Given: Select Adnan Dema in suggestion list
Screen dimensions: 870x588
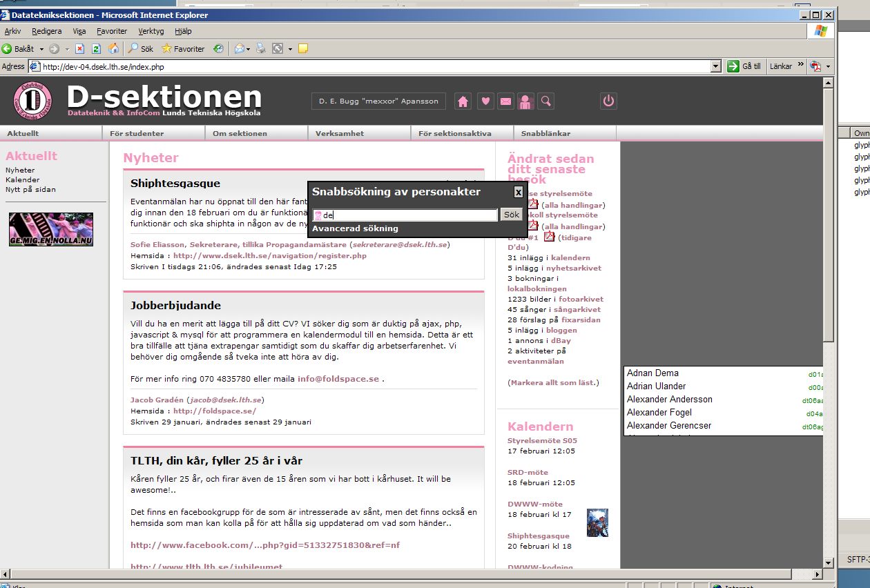Looking at the screenshot, I should [724, 373].
